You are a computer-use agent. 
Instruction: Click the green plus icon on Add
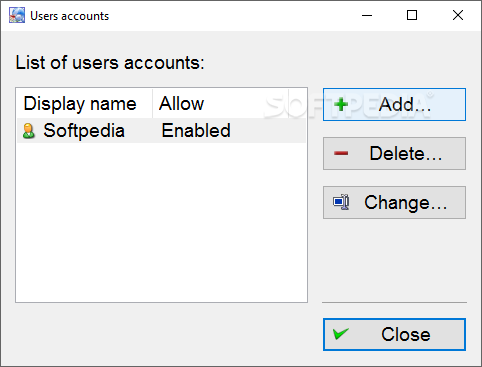pyautogui.click(x=341, y=104)
